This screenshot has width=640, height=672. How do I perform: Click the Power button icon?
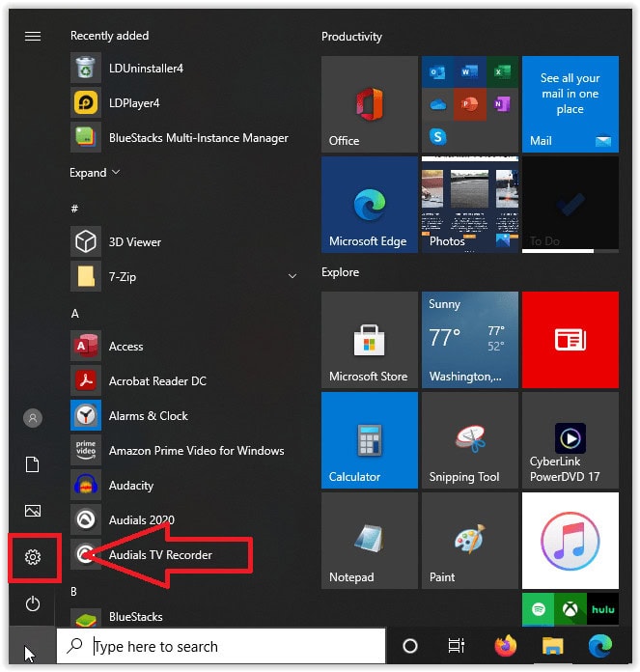coord(33,603)
